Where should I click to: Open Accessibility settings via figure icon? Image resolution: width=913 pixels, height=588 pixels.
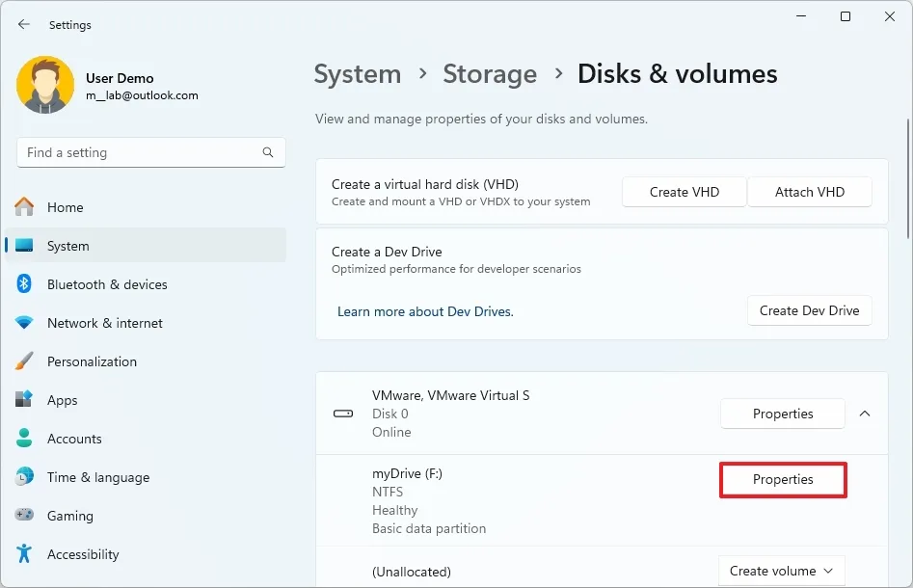tap(24, 554)
